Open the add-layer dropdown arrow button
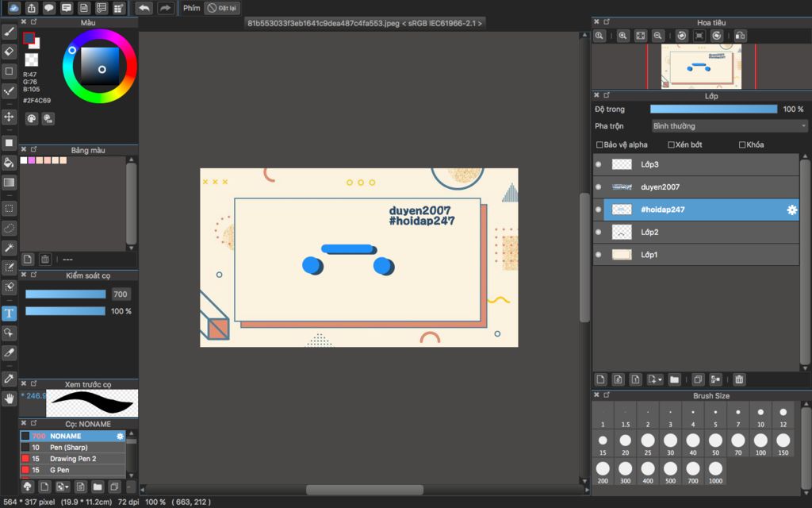 [x=655, y=379]
